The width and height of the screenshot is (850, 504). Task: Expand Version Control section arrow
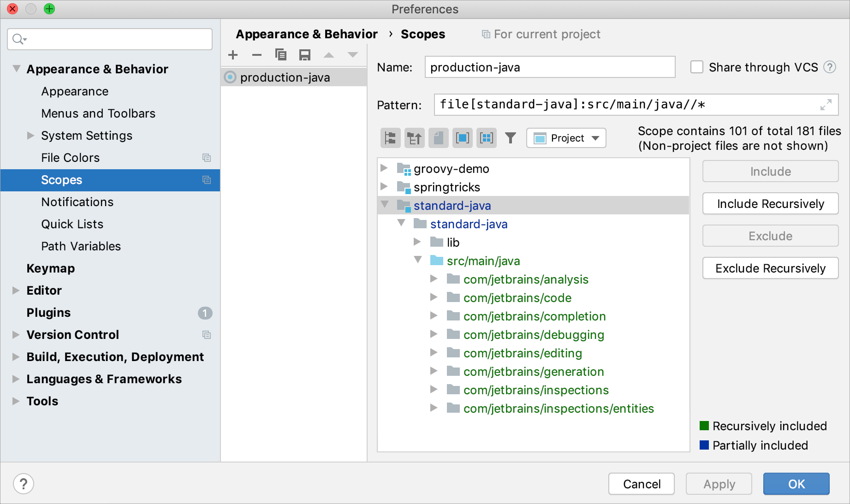16,334
